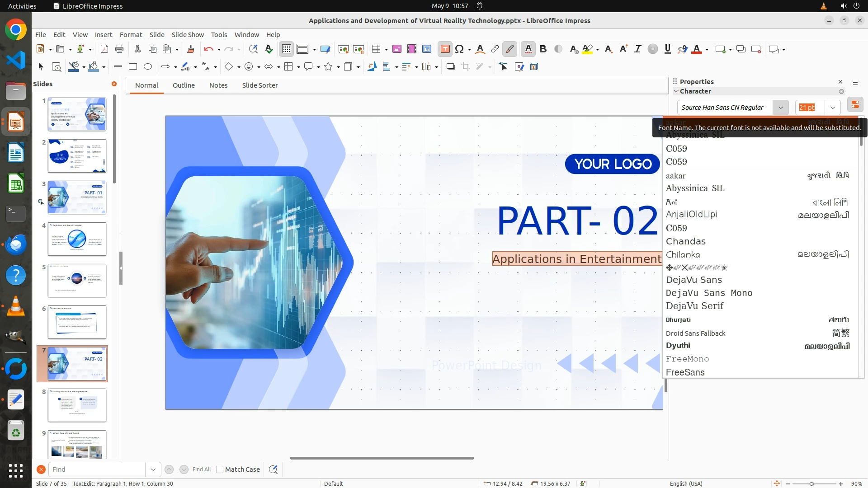Open the font size dropdown arrow
The height and width of the screenshot is (488, 868).
pyautogui.click(x=832, y=108)
